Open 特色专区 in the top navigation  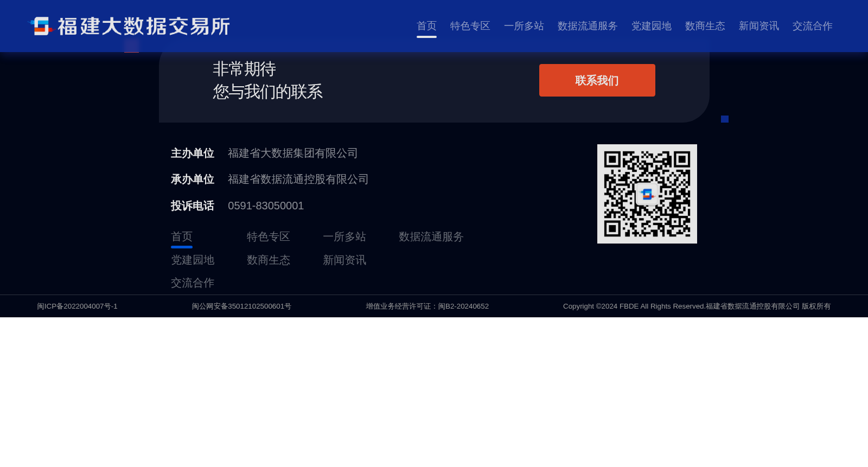470,26
